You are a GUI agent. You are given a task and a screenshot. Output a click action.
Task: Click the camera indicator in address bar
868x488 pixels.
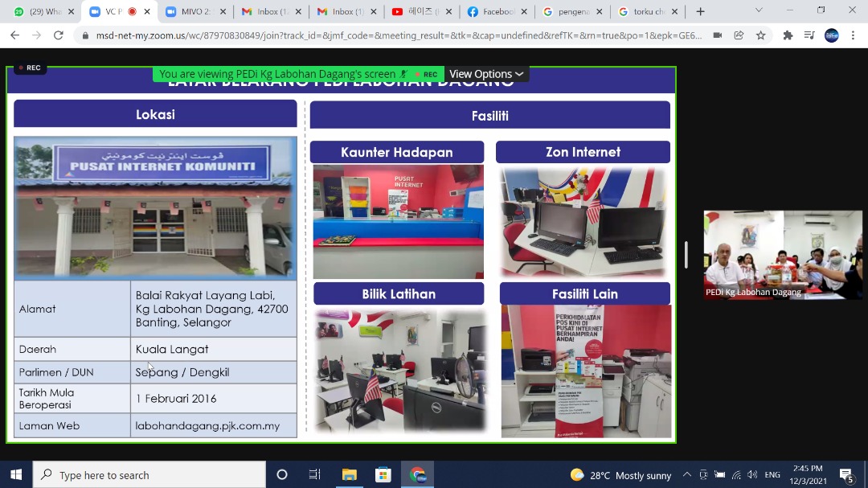[717, 35]
